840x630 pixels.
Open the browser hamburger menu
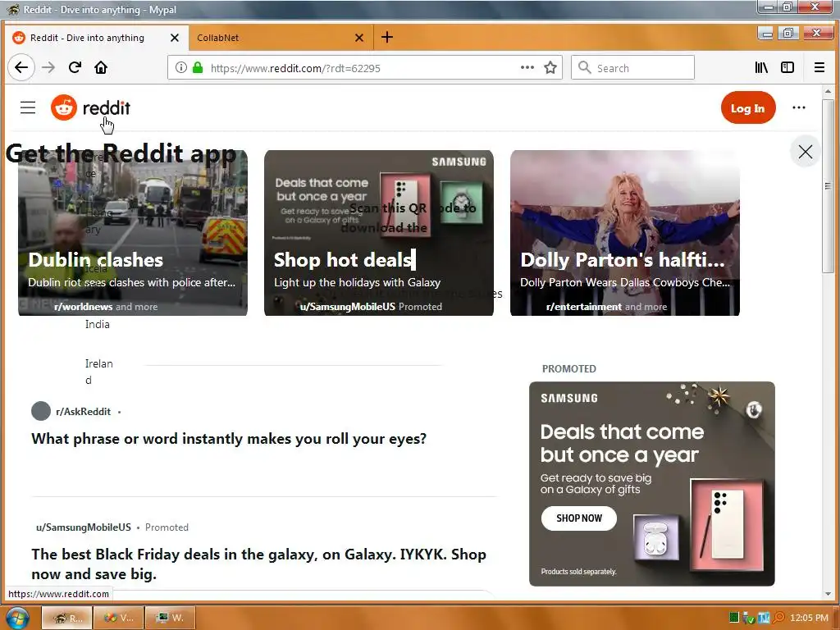click(819, 67)
